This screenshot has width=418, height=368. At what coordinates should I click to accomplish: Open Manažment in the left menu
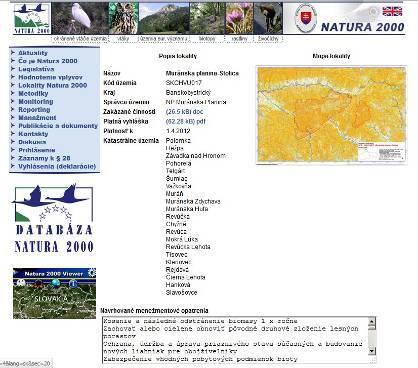(37, 118)
